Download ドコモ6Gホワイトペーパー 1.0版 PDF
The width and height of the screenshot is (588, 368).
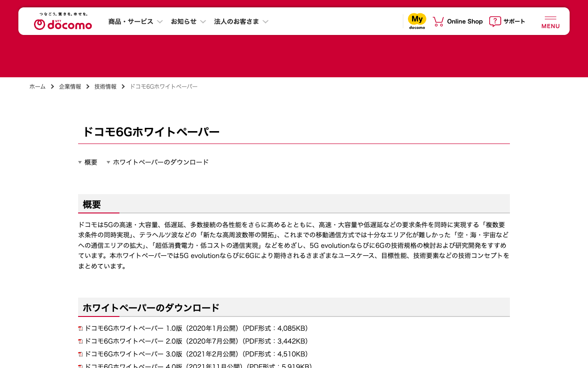tap(196, 328)
